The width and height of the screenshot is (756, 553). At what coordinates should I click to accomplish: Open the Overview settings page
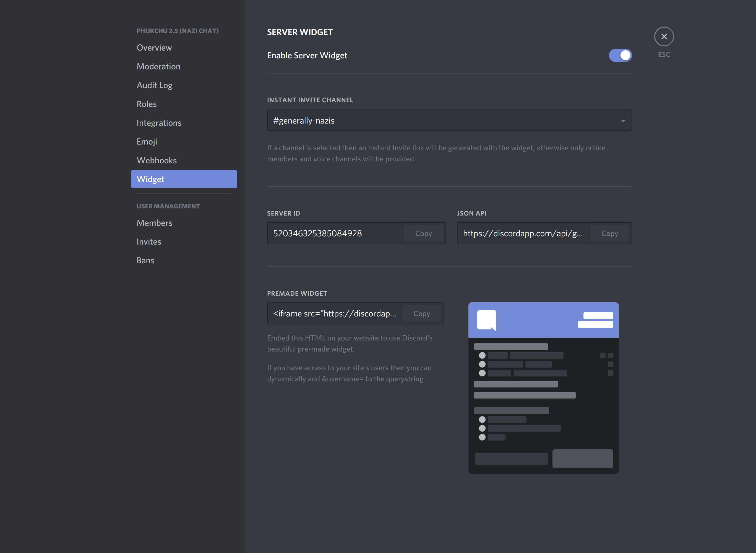point(184,48)
